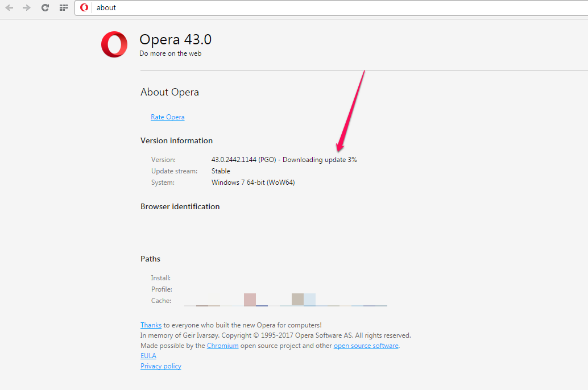
Task: Click the 'Browser identification' heading
Action: pyautogui.click(x=180, y=206)
